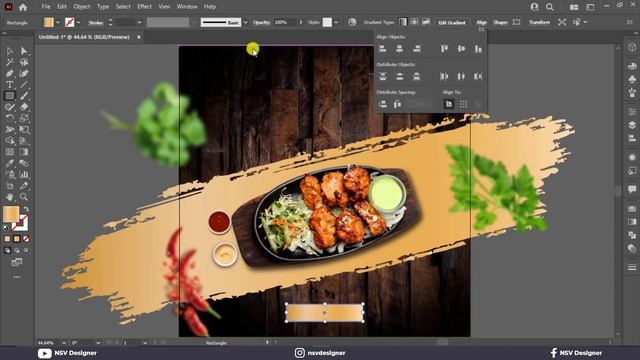Image resolution: width=640 pixels, height=360 pixels.
Task: Set Gradient fill mode below swatches
Action: (17, 239)
